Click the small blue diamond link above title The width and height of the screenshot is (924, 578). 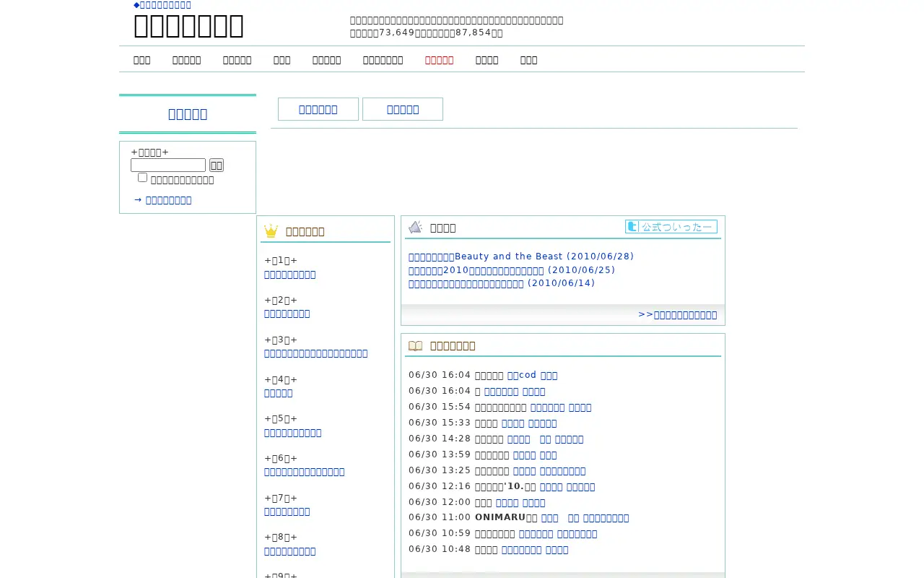162,5
